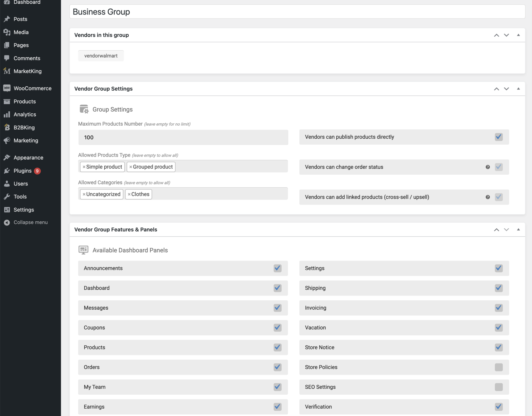532x416 pixels.
Task: Open WooCommerce via its sidebar icon
Action: pos(7,88)
